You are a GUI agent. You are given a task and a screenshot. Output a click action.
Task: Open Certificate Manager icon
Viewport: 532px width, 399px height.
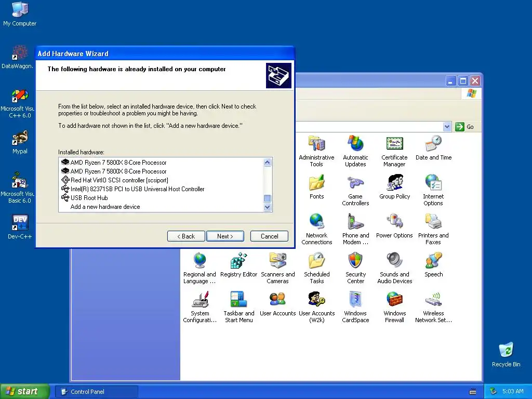pos(394,151)
